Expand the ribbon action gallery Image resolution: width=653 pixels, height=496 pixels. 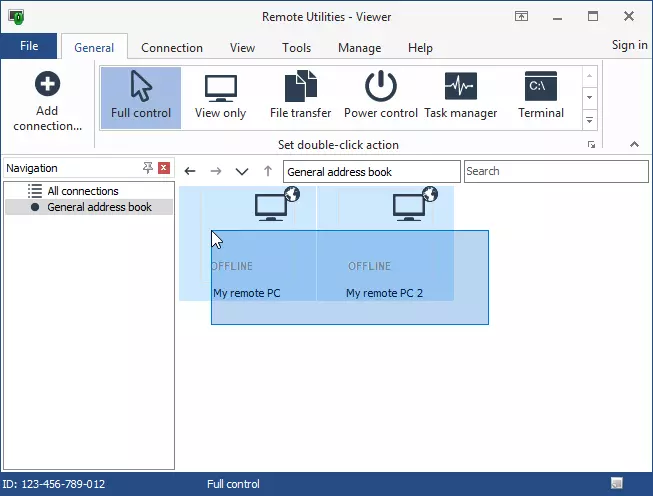pyautogui.click(x=589, y=120)
